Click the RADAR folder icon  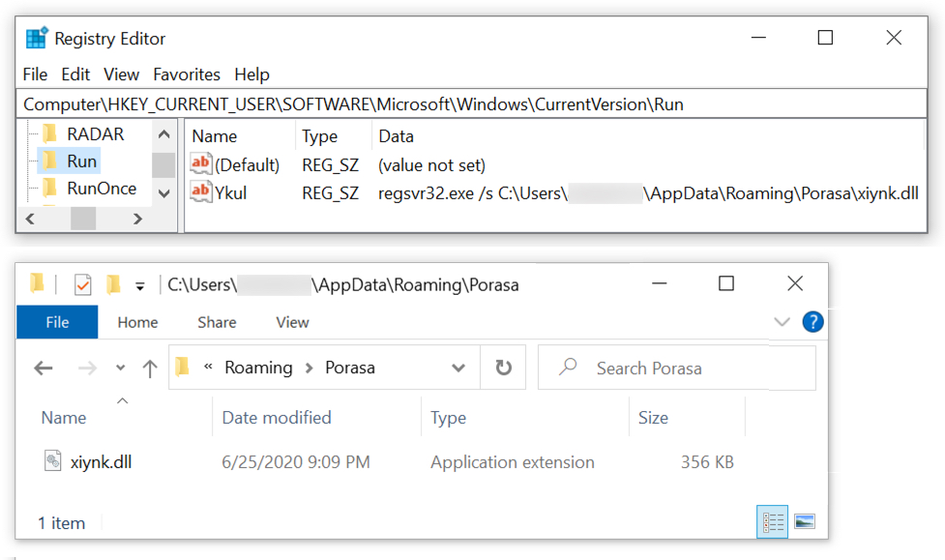(49, 133)
